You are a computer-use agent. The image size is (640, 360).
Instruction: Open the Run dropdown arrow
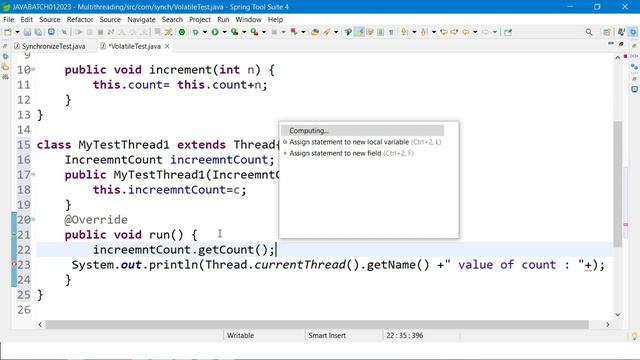coord(224,32)
